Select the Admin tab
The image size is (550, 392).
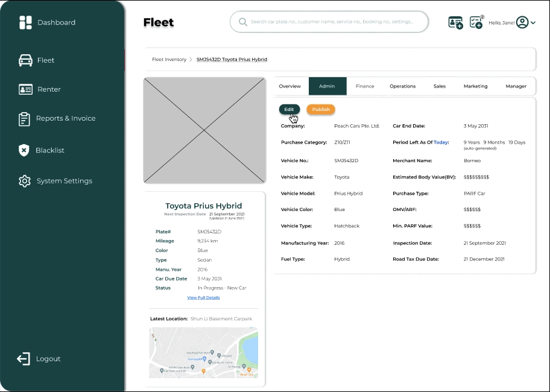(x=327, y=86)
